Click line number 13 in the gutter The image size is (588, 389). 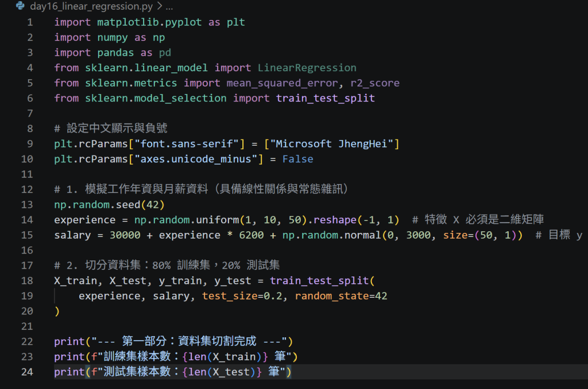click(x=27, y=205)
